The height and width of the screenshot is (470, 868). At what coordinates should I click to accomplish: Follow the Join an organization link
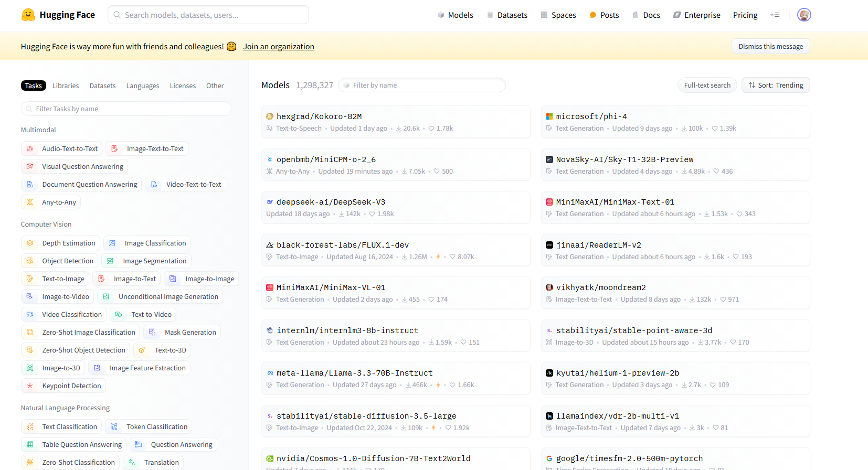click(279, 47)
